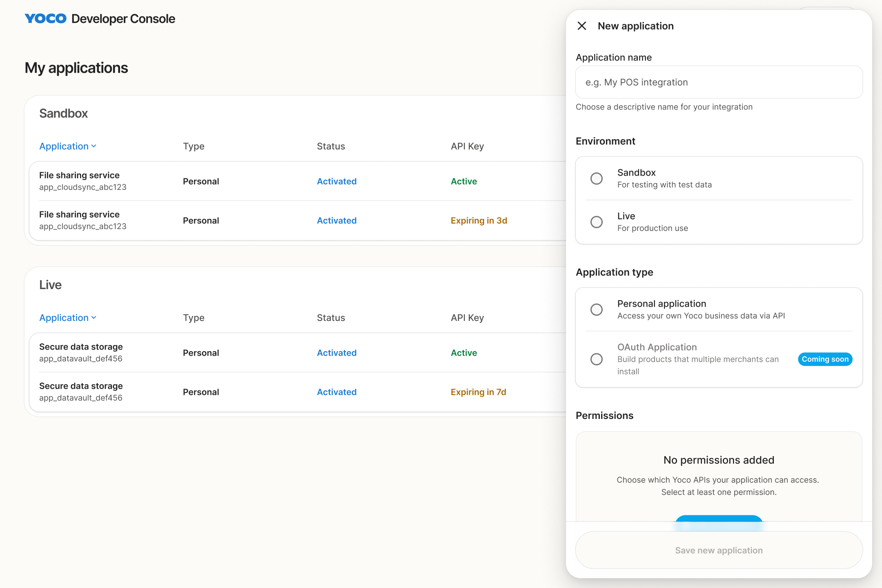The height and width of the screenshot is (588, 882).
Task: Sort Sandbox table by Application column
Action: coord(68,146)
